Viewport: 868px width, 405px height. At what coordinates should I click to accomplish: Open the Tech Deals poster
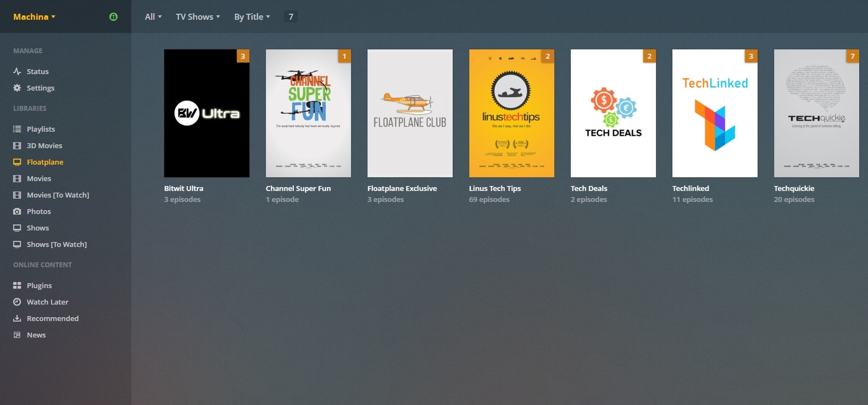click(613, 113)
